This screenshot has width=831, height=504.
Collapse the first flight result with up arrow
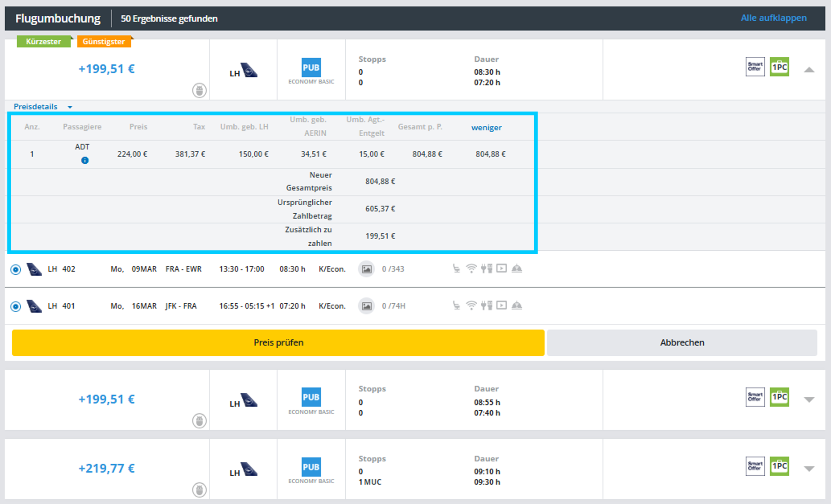pyautogui.click(x=809, y=69)
